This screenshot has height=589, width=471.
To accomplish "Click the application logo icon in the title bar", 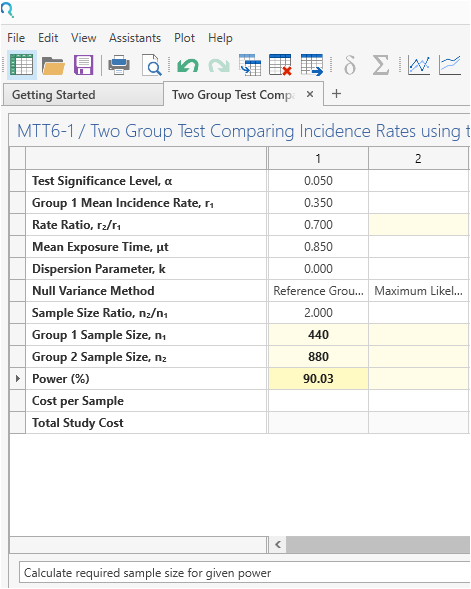I will (x=7, y=10).
